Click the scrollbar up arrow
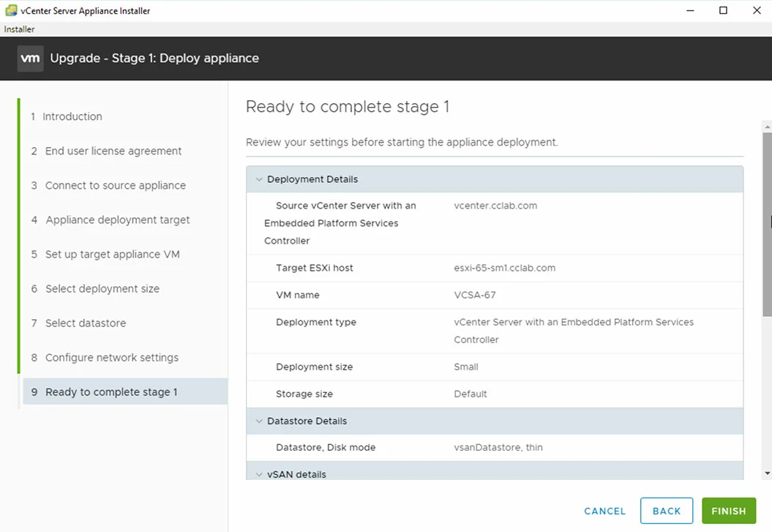772x532 pixels. coord(767,127)
